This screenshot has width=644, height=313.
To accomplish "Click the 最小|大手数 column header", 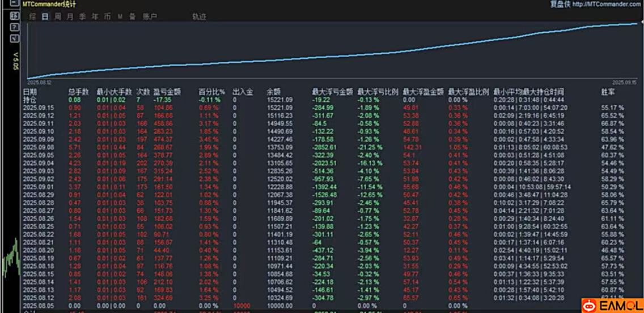I will click(114, 92).
